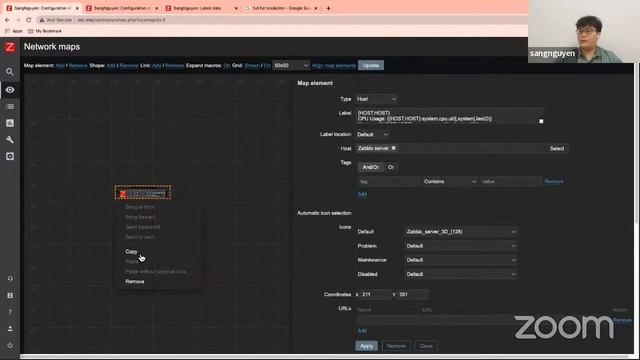The image size is (640, 360).
Task: Open a new browser tab with plus
Action: pyautogui.click(x=328, y=8)
